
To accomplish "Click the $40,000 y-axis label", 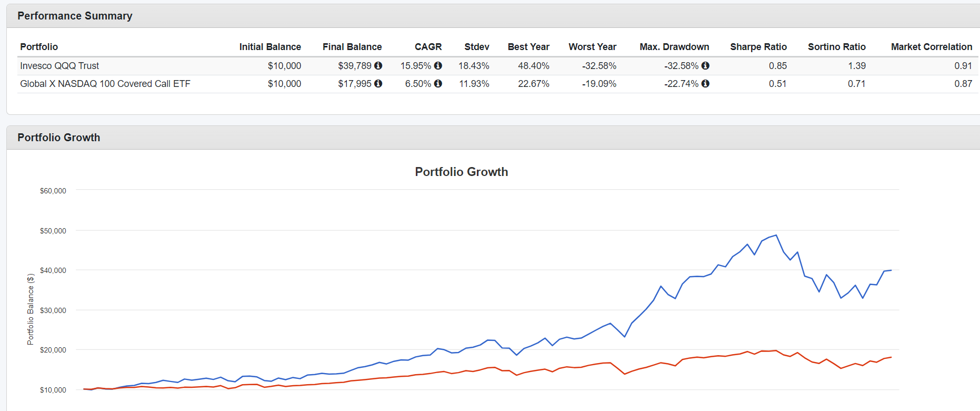I will pos(53,270).
